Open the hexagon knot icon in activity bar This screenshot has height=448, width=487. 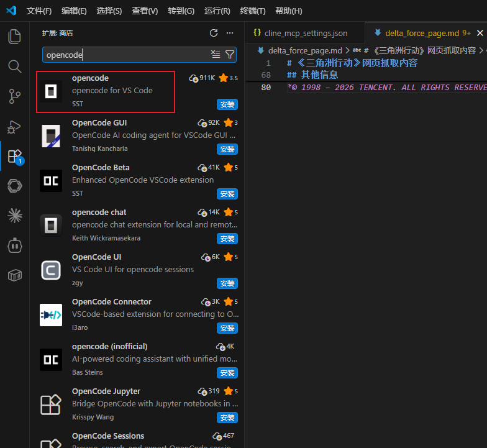tap(15, 186)
